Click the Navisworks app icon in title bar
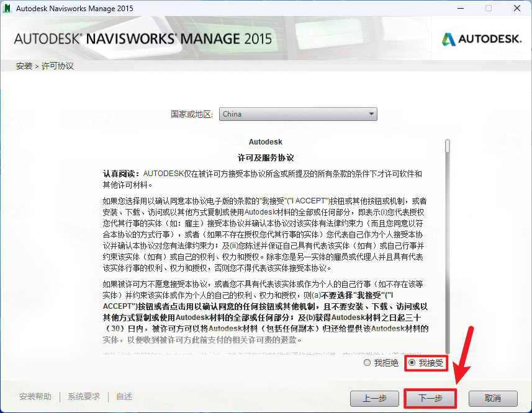Screen dimensions: 532x413 click(6, 8)
